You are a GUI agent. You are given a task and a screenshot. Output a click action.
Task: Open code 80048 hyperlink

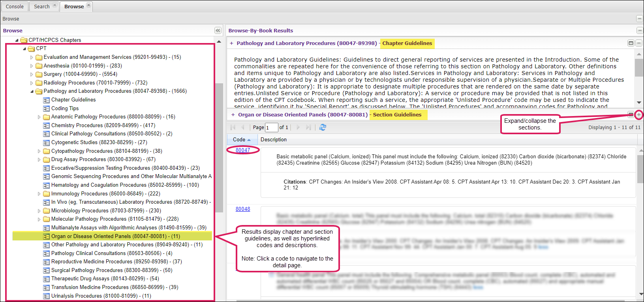point(242,209)
